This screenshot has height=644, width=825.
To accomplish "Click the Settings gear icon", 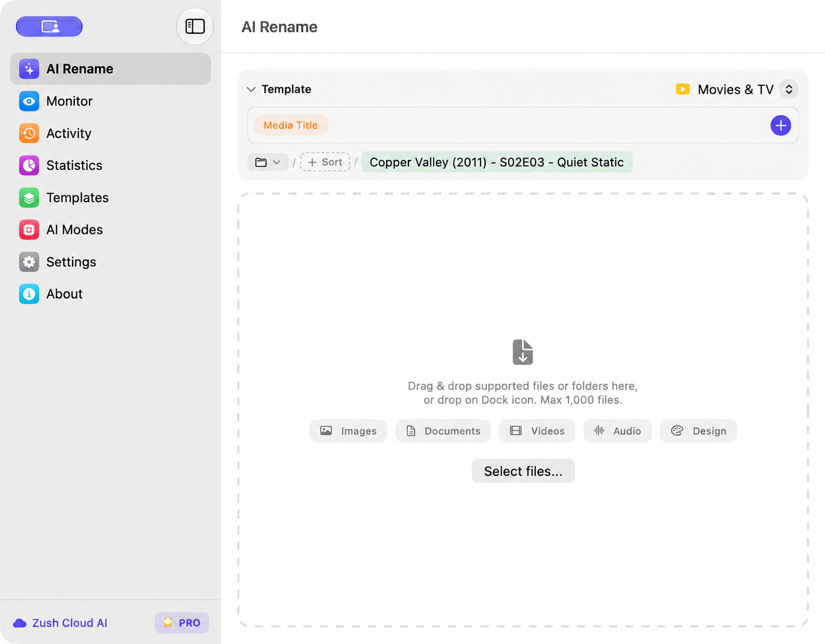I will point(29,262).
